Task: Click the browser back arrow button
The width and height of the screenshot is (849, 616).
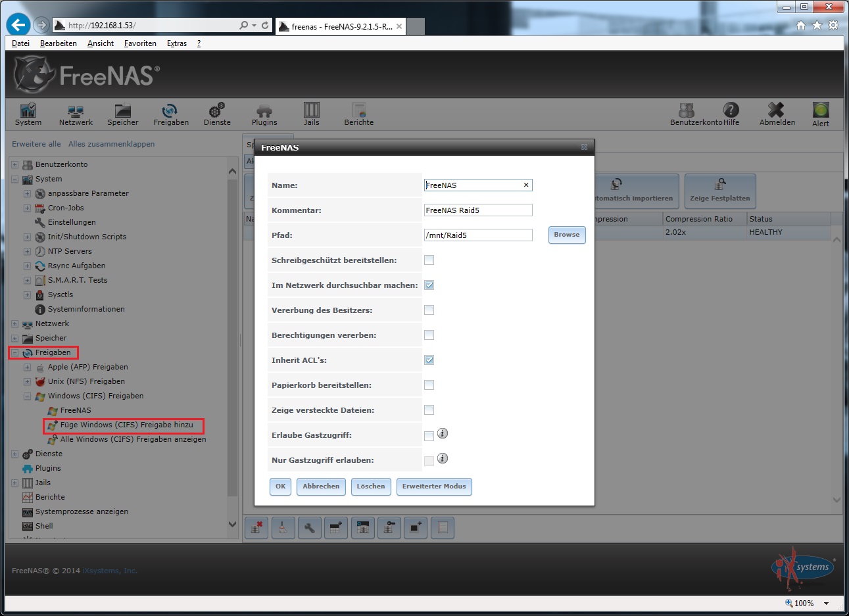Action: (18, 25)
